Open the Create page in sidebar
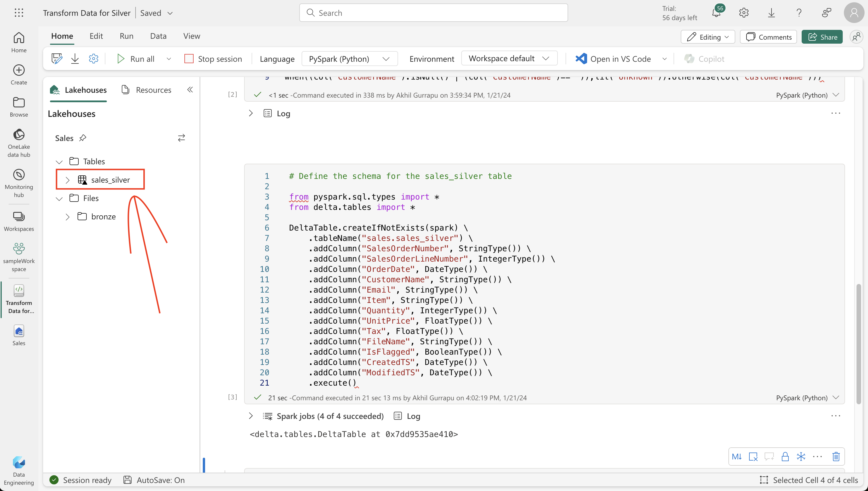The height and width of the screenshot is (491, 868). 19,75
